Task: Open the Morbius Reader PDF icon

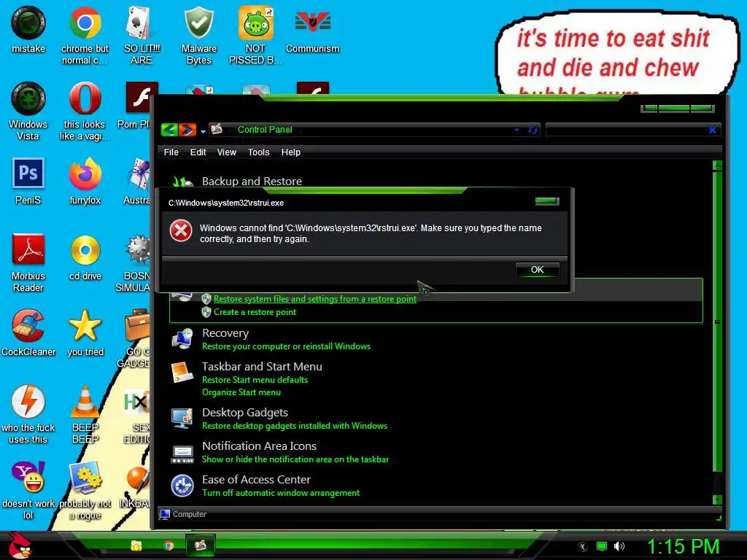Action: pyautogui.click(x=28, y=262)
